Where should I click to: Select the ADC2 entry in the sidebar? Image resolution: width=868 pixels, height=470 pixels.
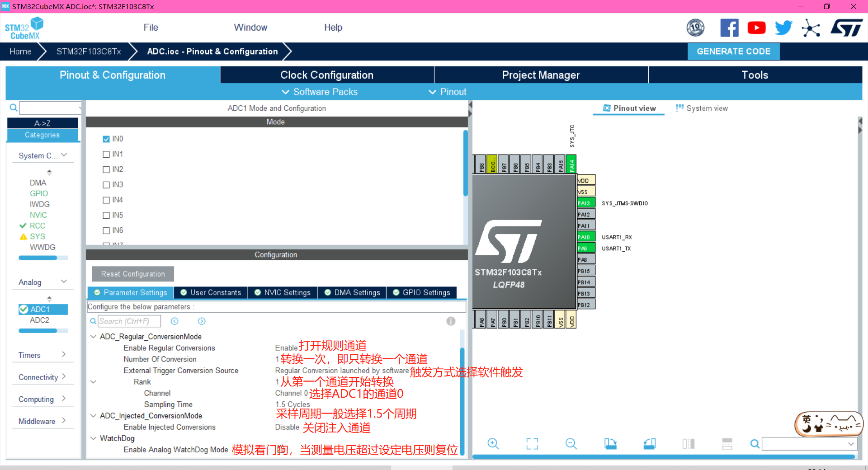[x=40, y=320]
